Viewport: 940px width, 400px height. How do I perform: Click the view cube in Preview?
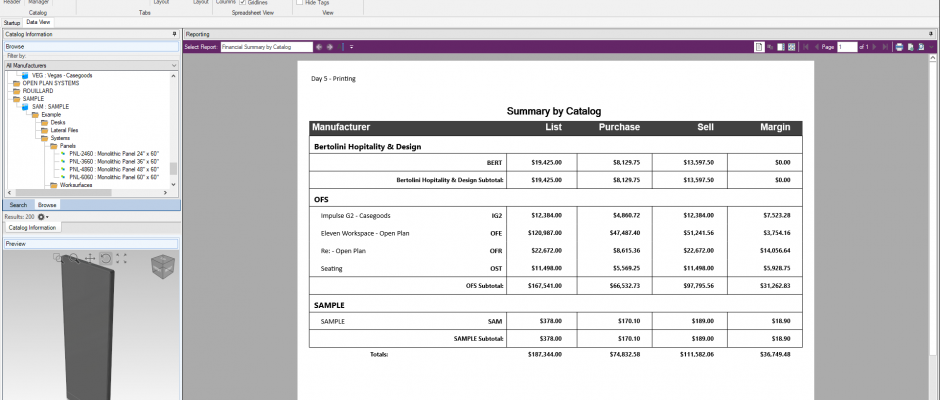point(162,266)
